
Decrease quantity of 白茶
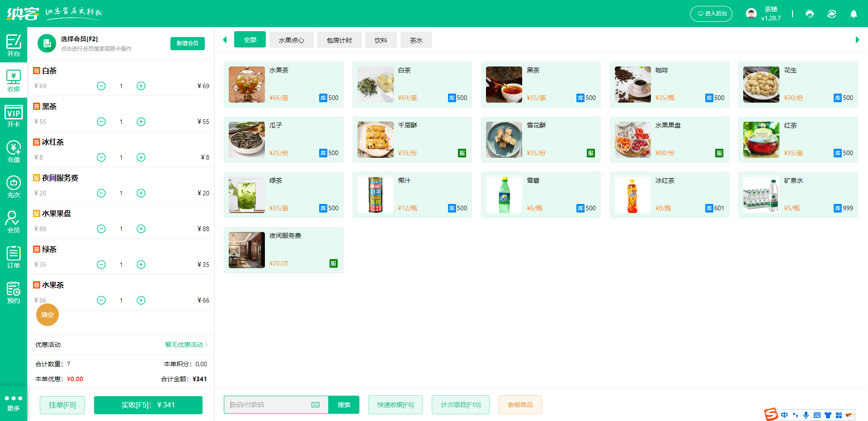click(x=101, y=86)
